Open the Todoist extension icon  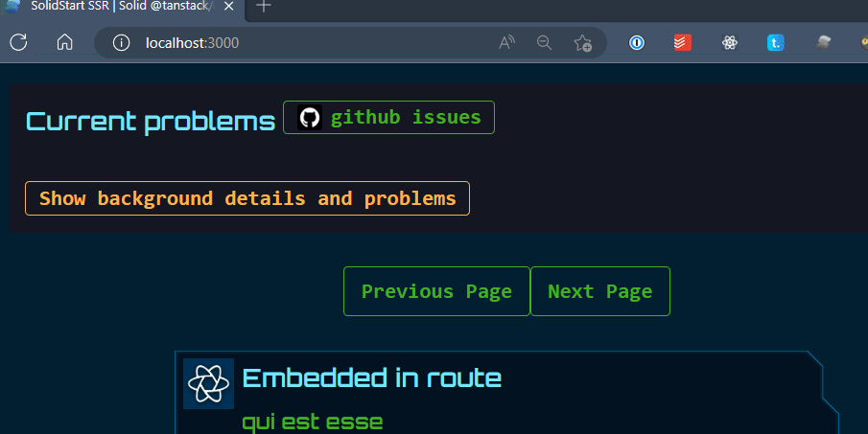683,42
